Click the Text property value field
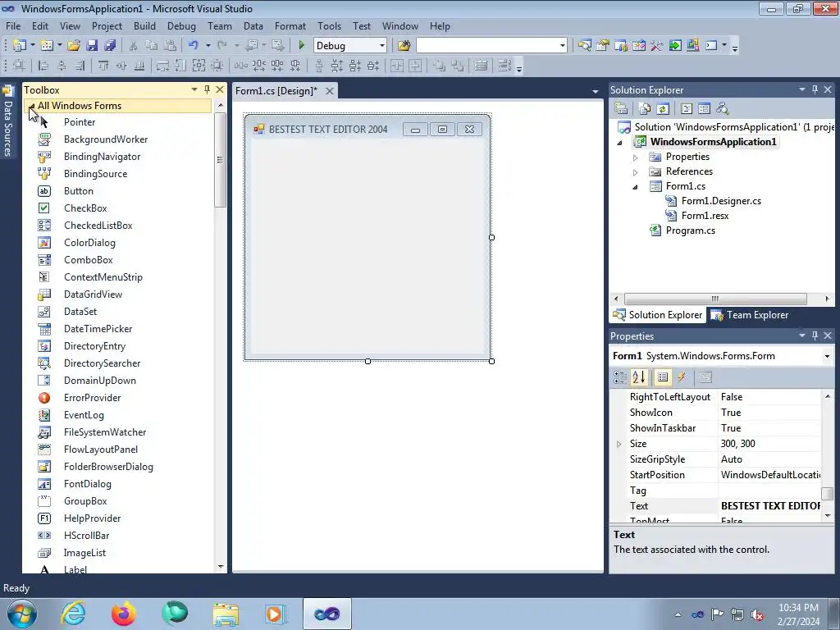The image size is (840, 630). (x=769, y=505)
